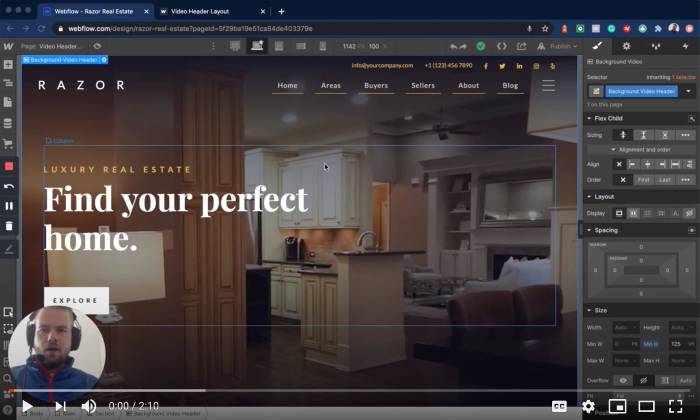The width and height of the screenshot is (700, 420).
Task: Reset Align with the X button
Action: [x=619, y=164]
